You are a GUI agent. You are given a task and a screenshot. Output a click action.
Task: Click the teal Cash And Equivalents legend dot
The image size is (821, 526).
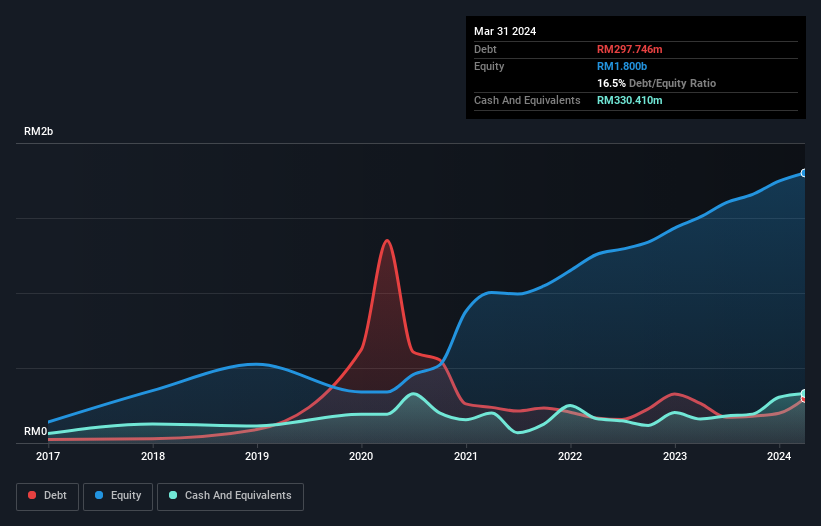click(x=173, y=495)
